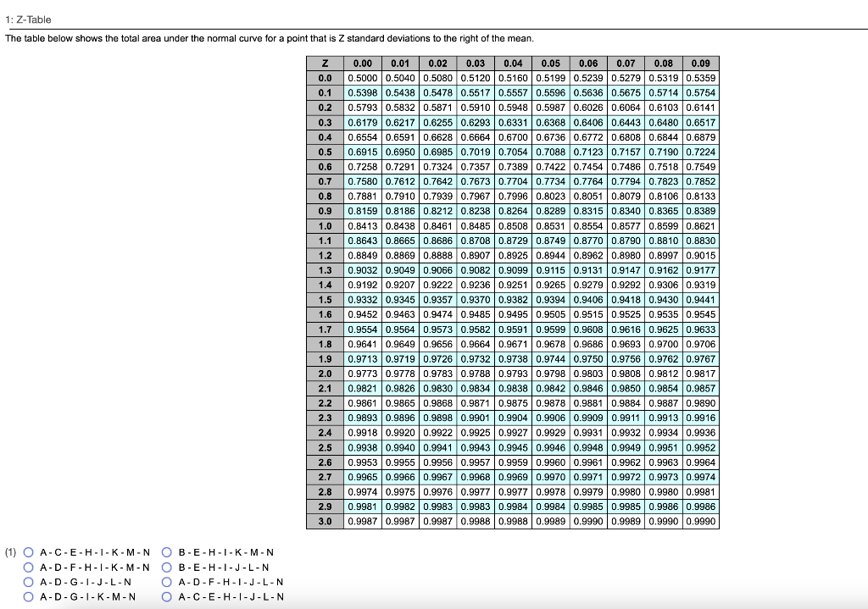Screen dimensions: 868x609
Task: Select radio option A-D-G-I-K-M-N
Action: (30, 596)
